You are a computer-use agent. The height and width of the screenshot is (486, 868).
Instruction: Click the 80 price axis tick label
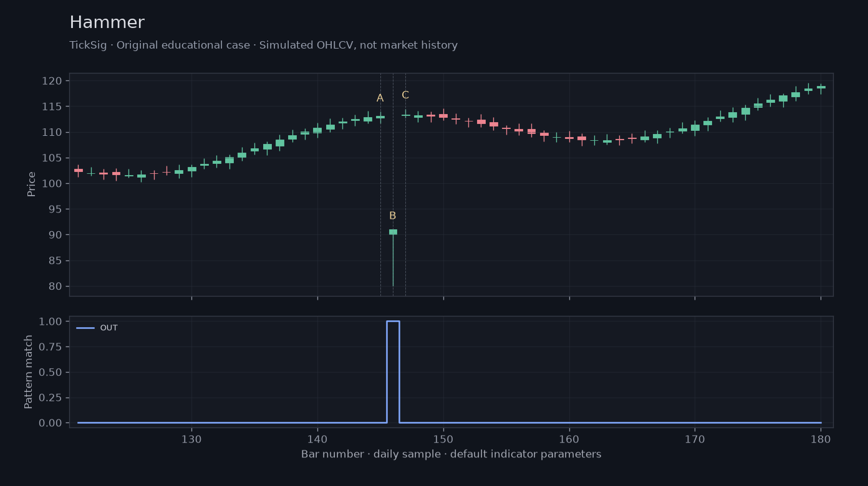pos(55,287)
